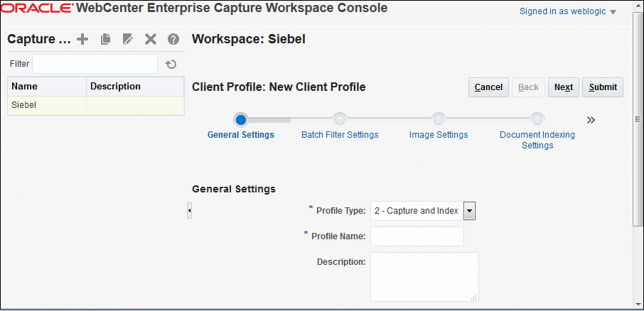
Task: Click the add workspace plus icon
Action: [82, 39]
